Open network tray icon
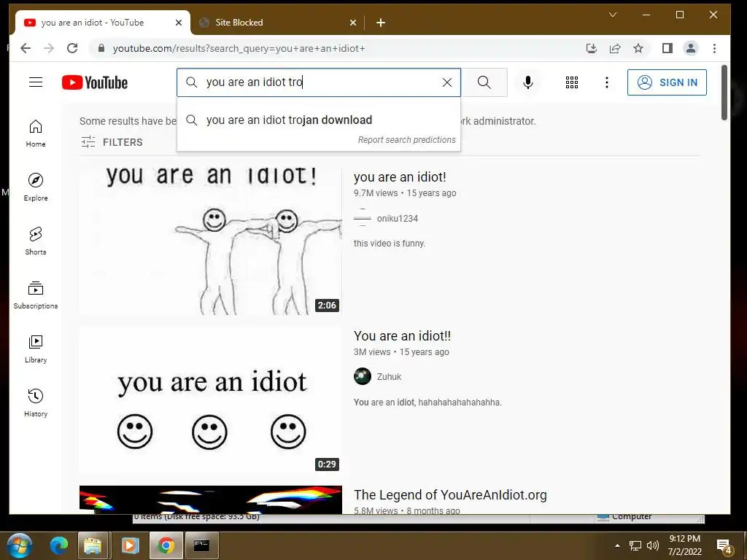The image size is (747, 560). click(635, 545)
